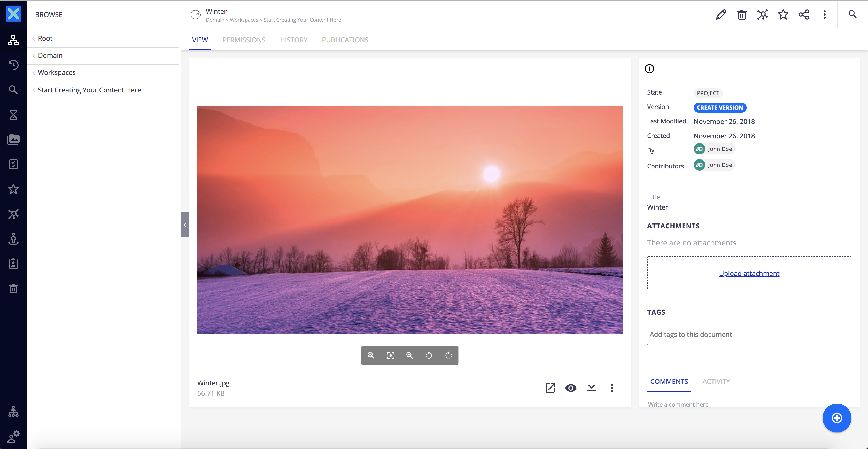Click the CREATE VERSION button
This screenshot has width=868, height=449.
(x=720, y=107)
